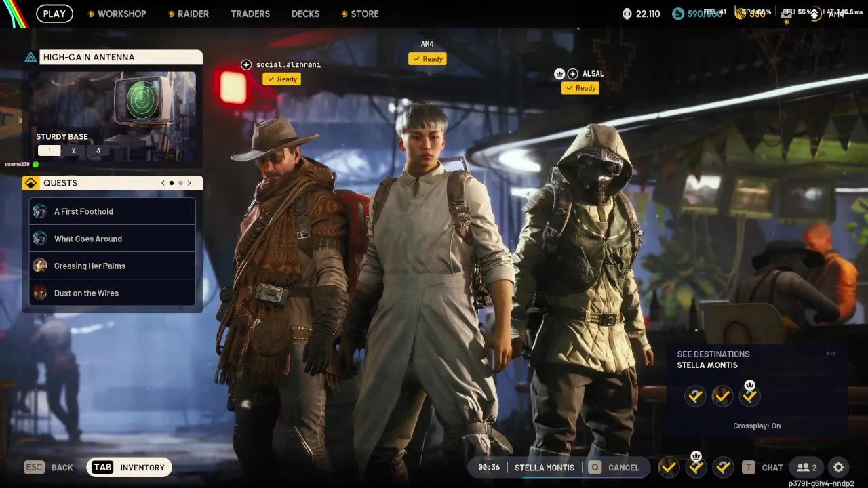
Task: Select Sturdy Base stage 3
Action: (98, 150)
